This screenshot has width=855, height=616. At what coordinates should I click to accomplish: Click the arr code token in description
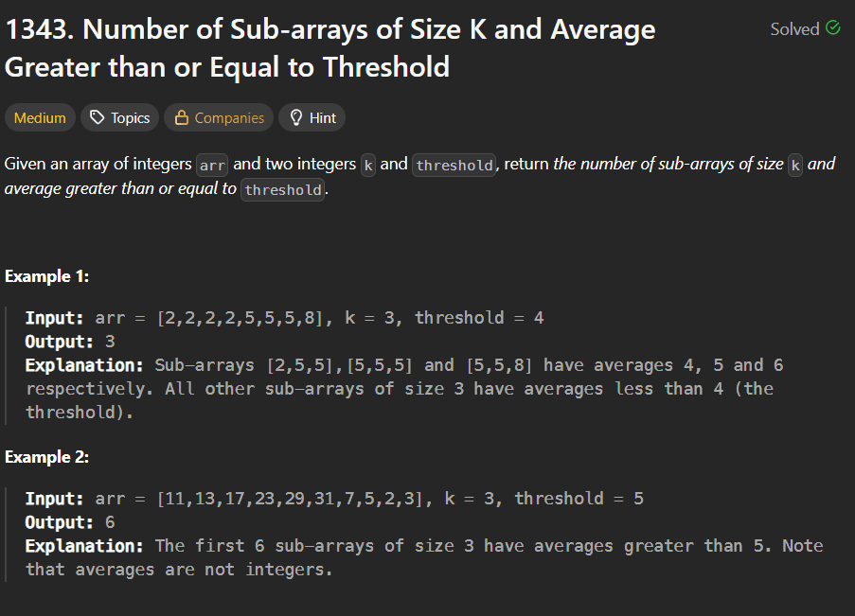coord(211,165)
